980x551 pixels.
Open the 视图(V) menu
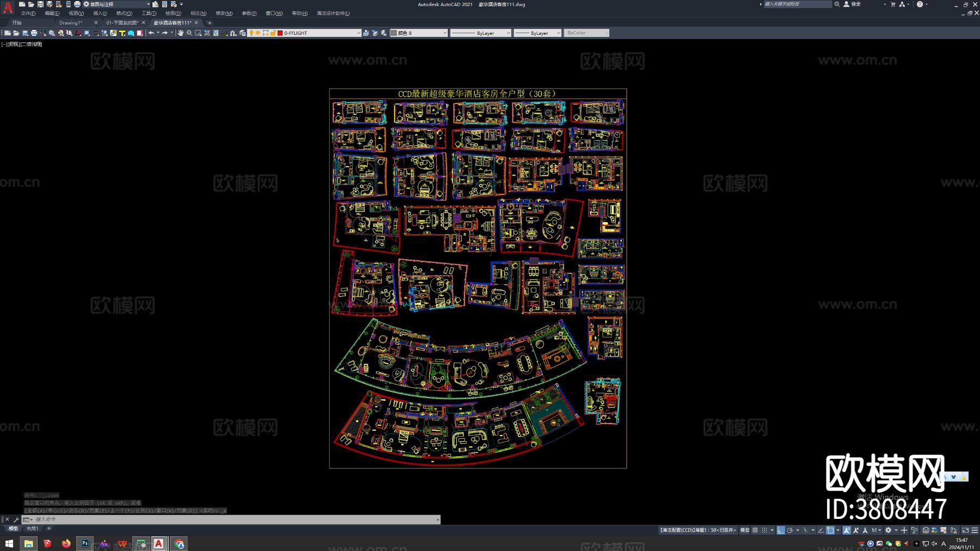click(76, 13)
